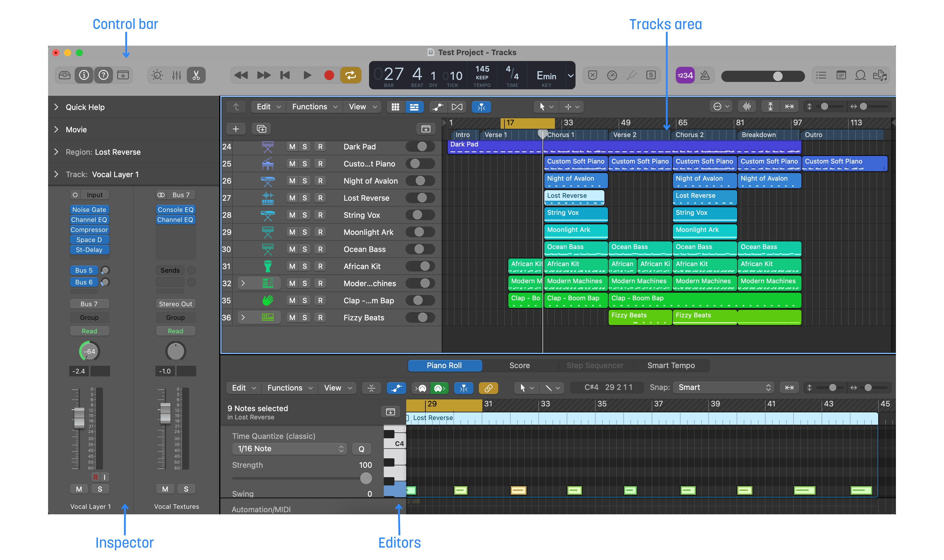Viewport: 944px width, 560px height.
Task: Expand the Quick Help section
Action: [x=56, y=107]
